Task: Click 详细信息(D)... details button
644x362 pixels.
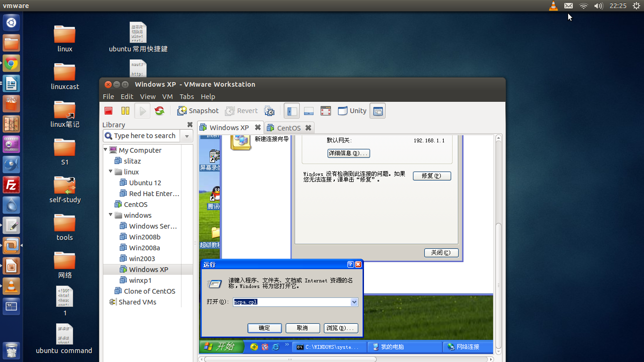Action: point(348,153)
